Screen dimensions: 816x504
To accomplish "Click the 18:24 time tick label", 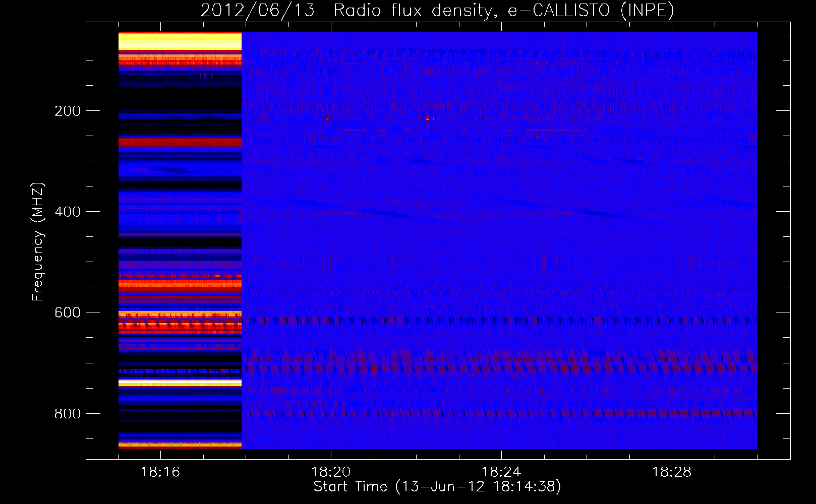I will pos(501,472).
